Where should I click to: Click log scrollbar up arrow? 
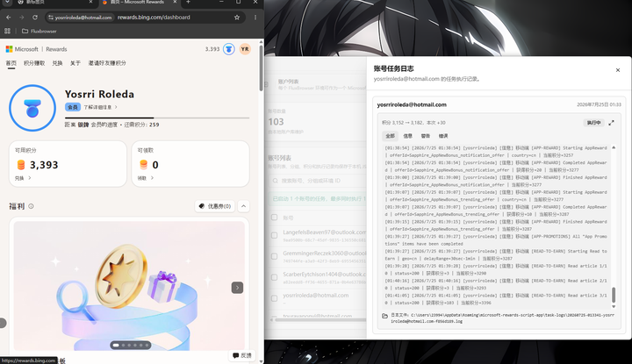coord(614,147)
